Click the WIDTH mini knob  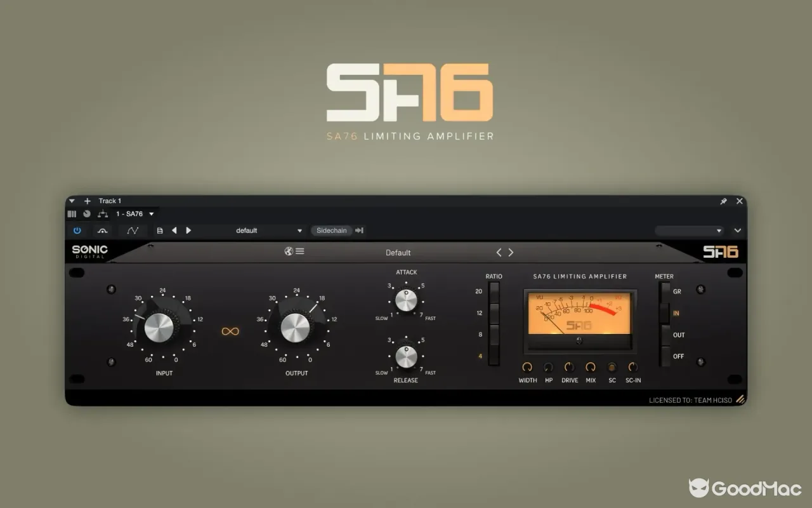(527, 367)
